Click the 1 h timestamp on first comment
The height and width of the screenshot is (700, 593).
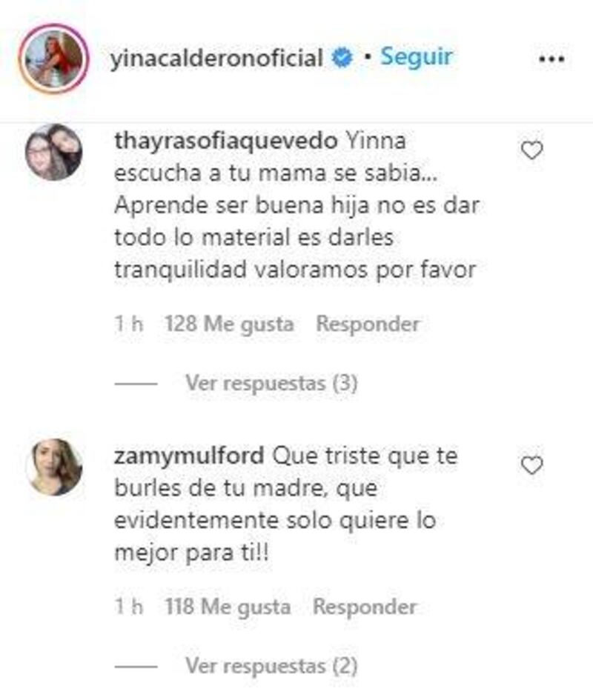tap(129, 324)
